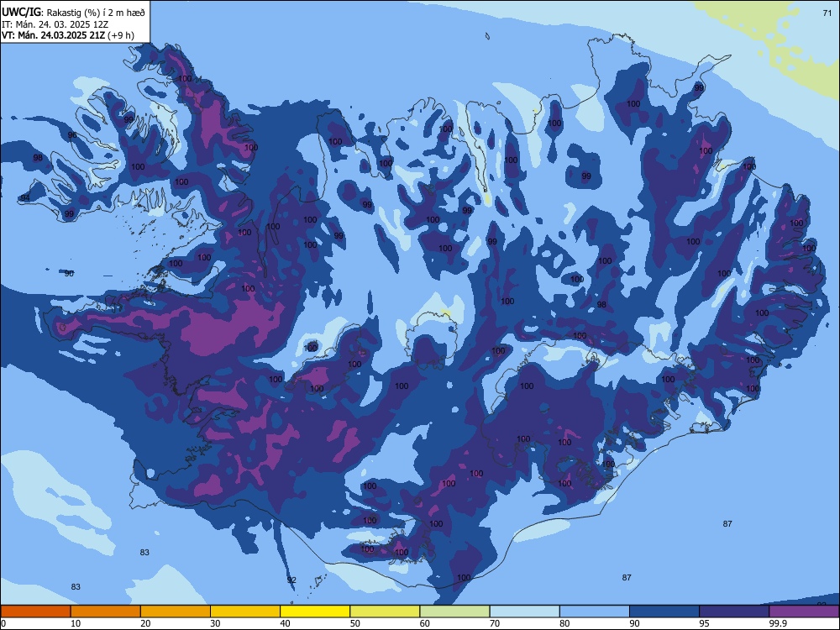Viewport: 840px width, 630px height.
Task: Click the legend tick label 95
Action: pos(704,623)
